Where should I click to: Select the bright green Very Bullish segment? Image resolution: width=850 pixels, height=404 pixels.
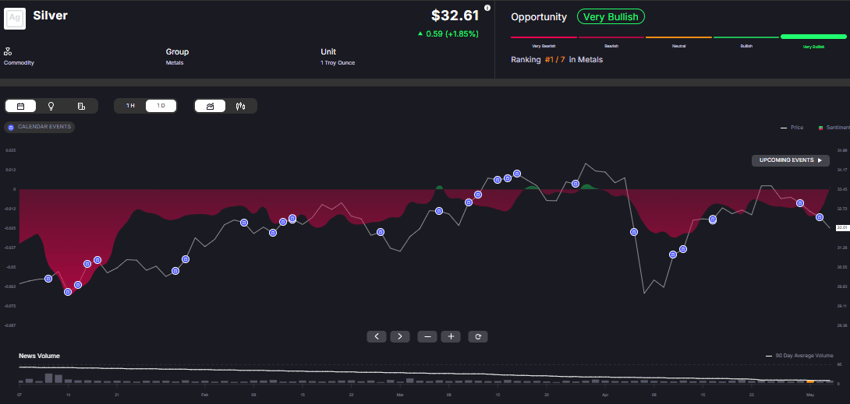click(814, 37)
